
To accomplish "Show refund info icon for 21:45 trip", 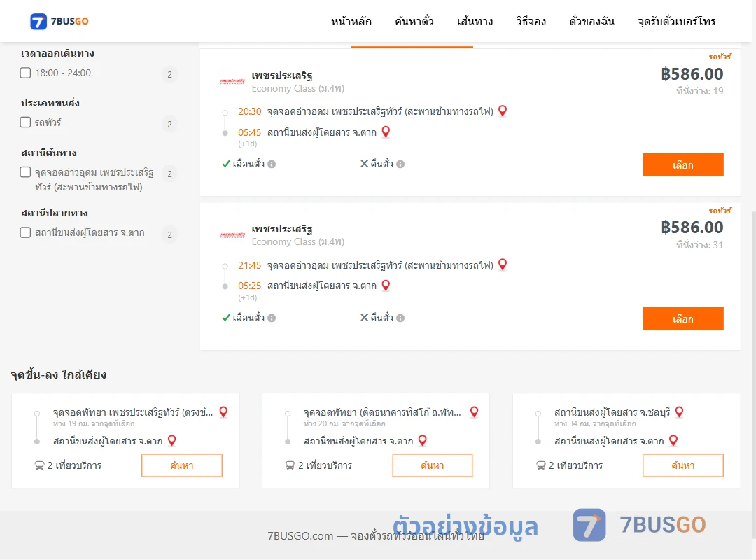I will point(400,318).
